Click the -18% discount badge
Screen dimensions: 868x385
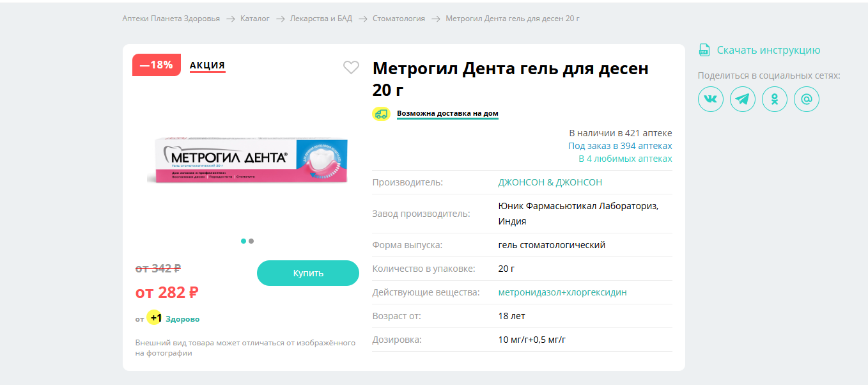(157, 65)
